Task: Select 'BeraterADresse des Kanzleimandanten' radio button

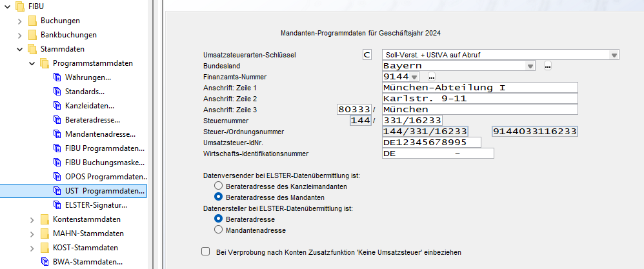Action: click(219, 186)
